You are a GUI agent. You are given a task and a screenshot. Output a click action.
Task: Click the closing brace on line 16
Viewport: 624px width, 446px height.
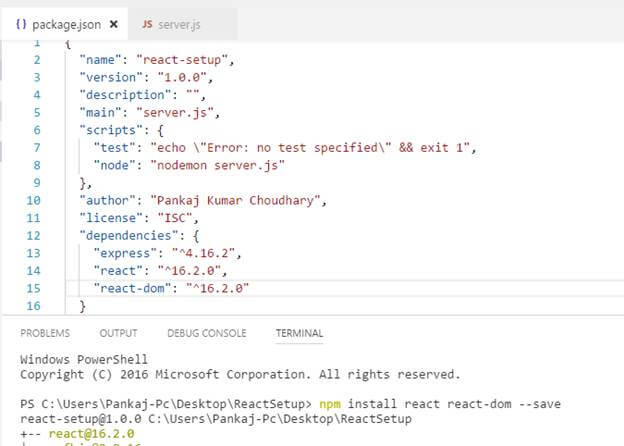[83, 306]
